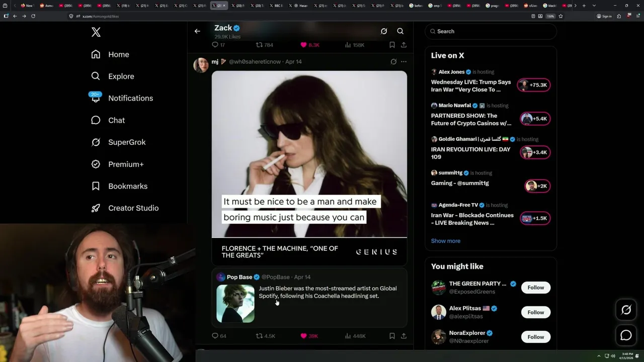The height and width of the screenshot is (362, 644).
Task: Click the X logo icon
Action: [96, 32]
